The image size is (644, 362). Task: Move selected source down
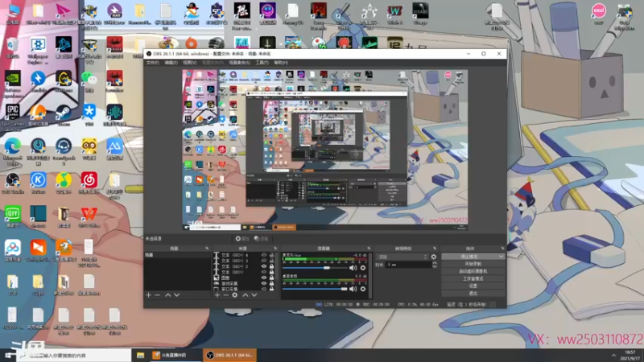[x=254, y=294]
